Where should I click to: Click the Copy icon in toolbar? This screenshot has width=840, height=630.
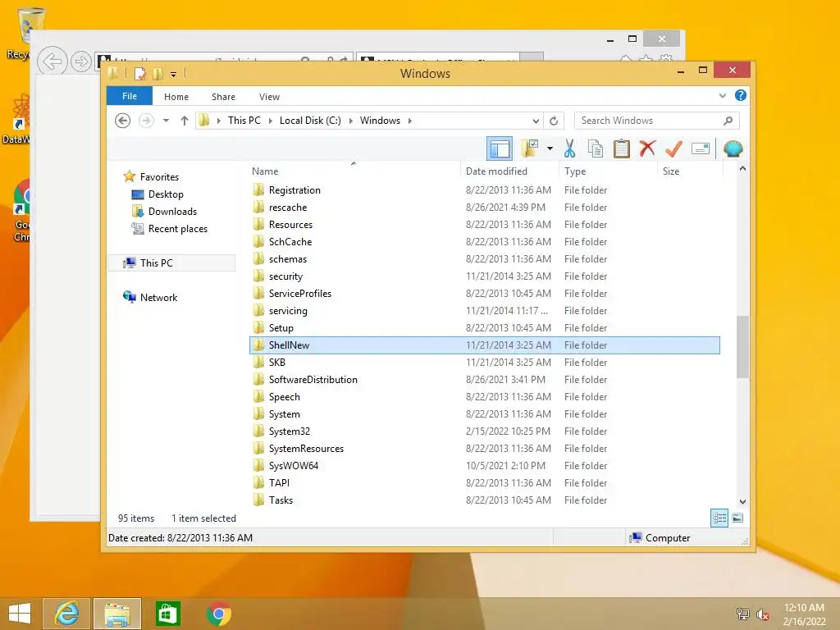click(x=596, y=148)
